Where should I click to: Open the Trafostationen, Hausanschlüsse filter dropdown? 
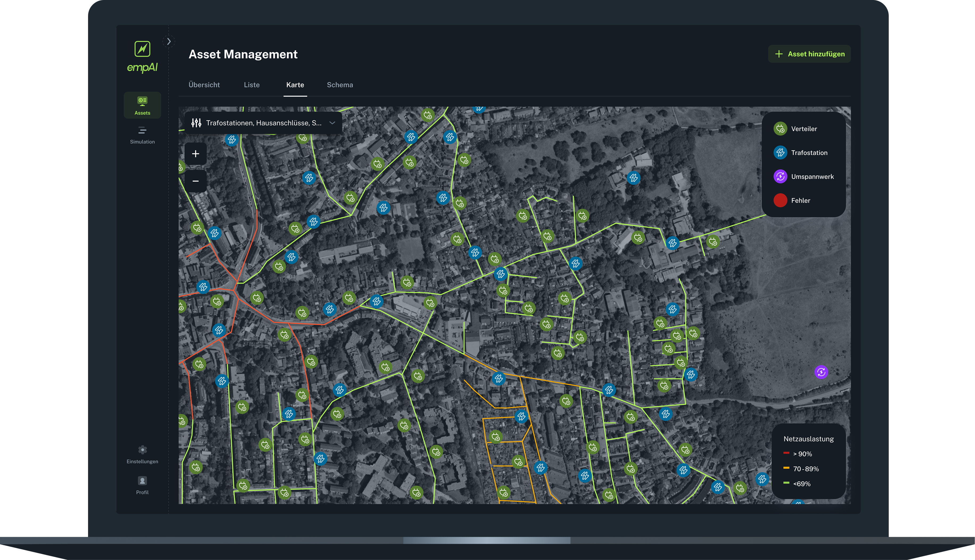pos(263,123)
